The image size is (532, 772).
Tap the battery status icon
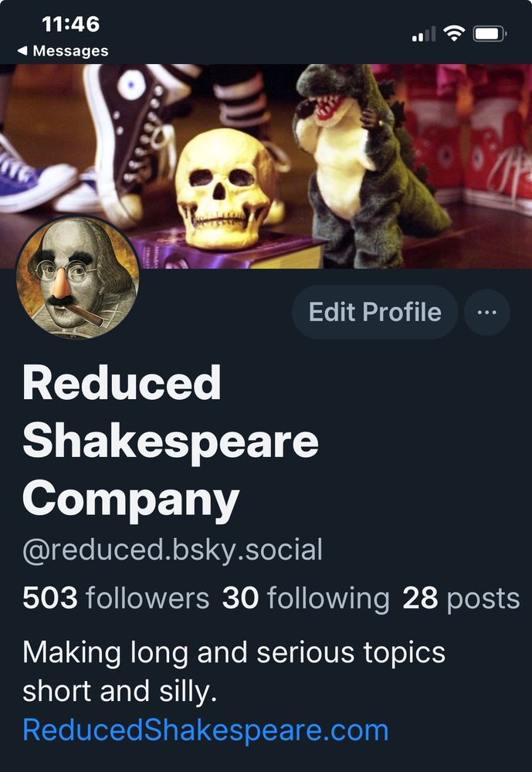(x=490, y=33)
